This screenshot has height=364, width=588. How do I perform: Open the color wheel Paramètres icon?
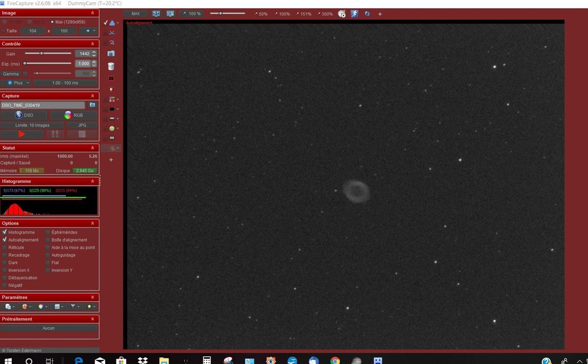41,306
